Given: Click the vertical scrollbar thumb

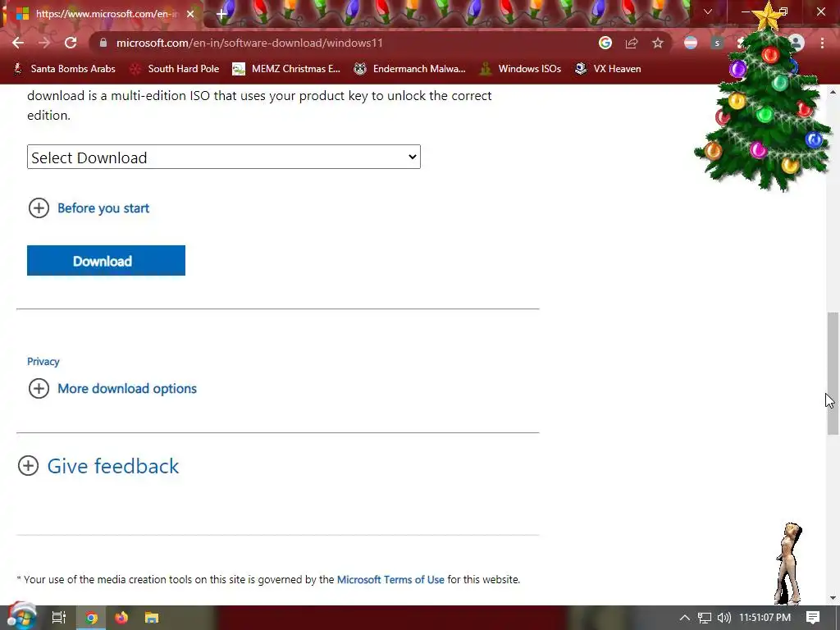Looking at the screenshot, I should pyautogui.click(x=833, y=373).
